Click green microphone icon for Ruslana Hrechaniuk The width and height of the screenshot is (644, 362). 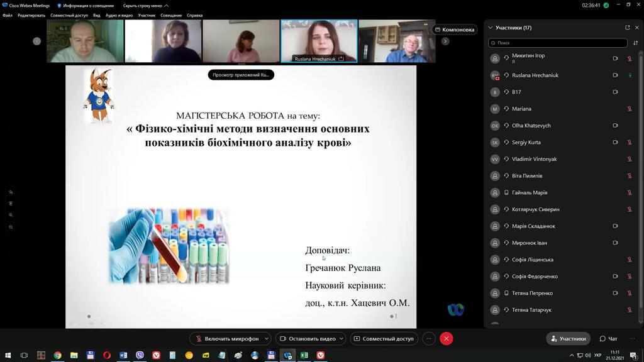coord(630,75)
